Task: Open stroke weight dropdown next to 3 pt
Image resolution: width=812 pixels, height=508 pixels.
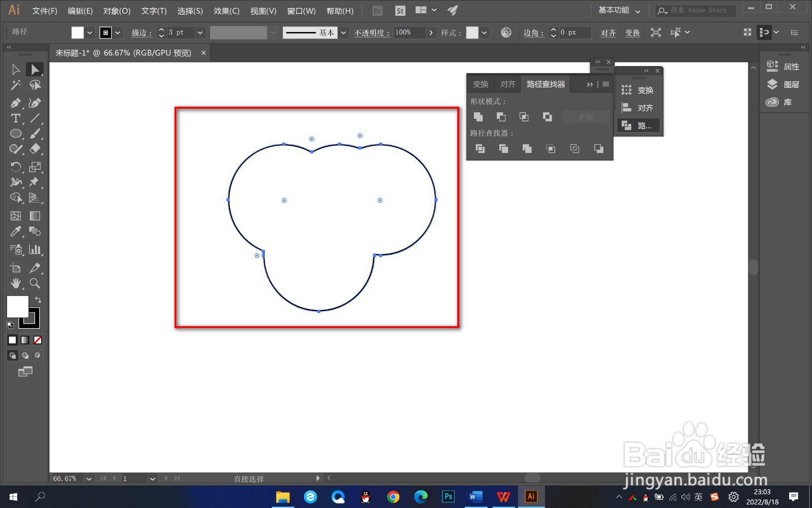Action: click(x=200, y=33)
